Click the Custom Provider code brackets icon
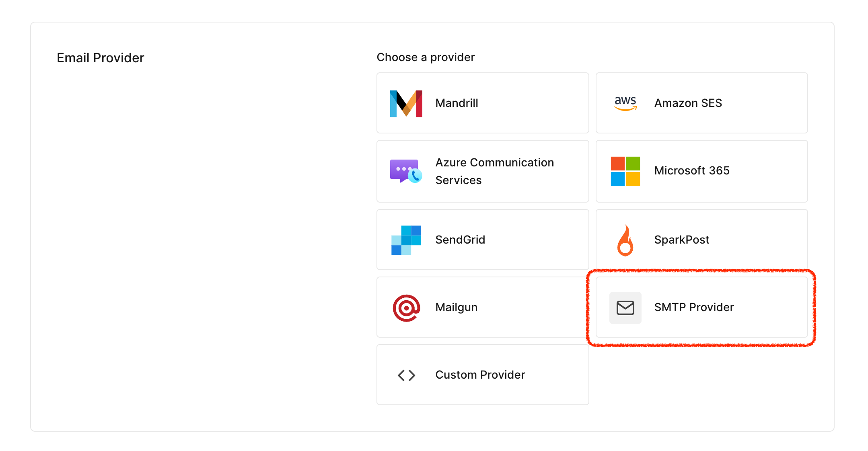Image resolution: width=868 pixels, height=451 pixels. point(406,375)
